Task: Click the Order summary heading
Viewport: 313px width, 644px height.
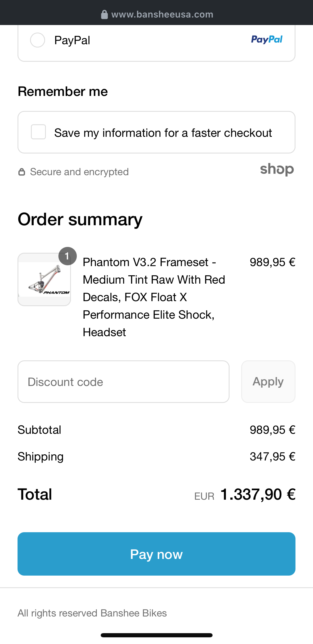Action: (80, 219)
